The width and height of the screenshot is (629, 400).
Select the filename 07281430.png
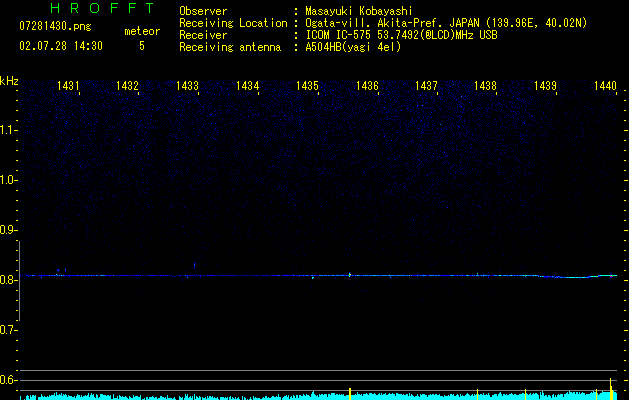pos(55,27)
